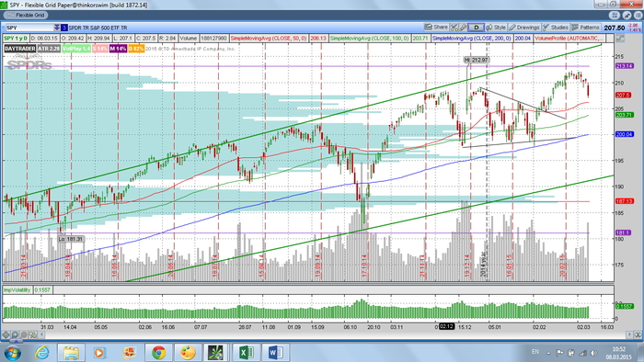644x362 pixels.
Task: Click the grey zoom-out circle icon
Action: [x=24, y=335]
